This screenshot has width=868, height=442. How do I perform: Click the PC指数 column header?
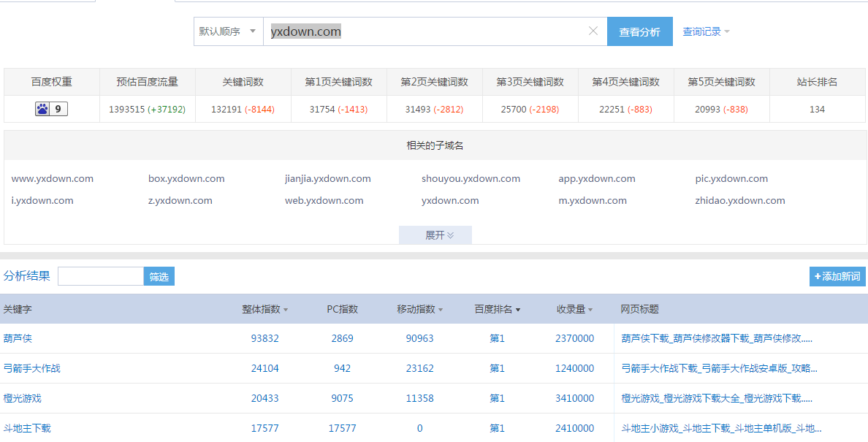pos(342,309)
